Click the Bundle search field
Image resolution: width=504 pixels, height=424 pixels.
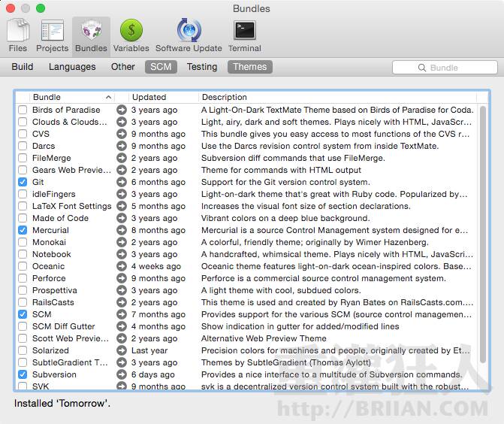[445, 68]
